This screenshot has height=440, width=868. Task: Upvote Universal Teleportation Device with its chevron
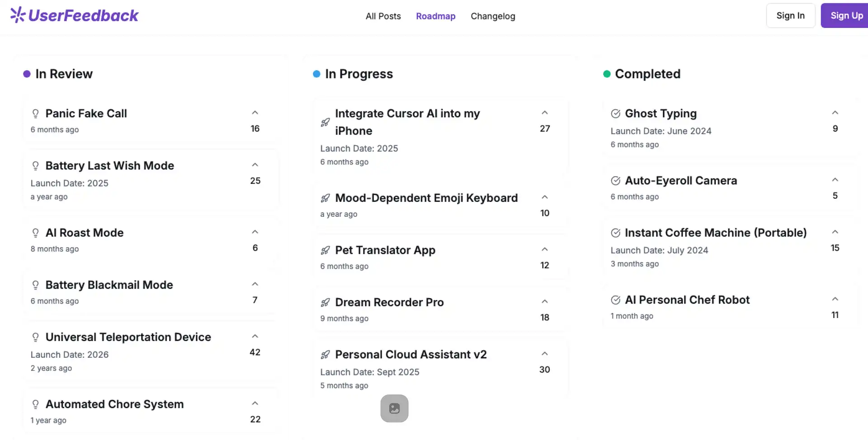(255, 337)
